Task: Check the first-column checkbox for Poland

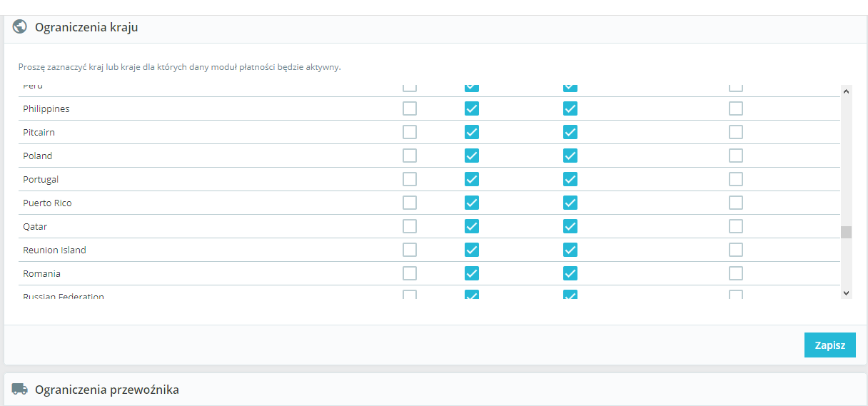Action: [410, 156]
